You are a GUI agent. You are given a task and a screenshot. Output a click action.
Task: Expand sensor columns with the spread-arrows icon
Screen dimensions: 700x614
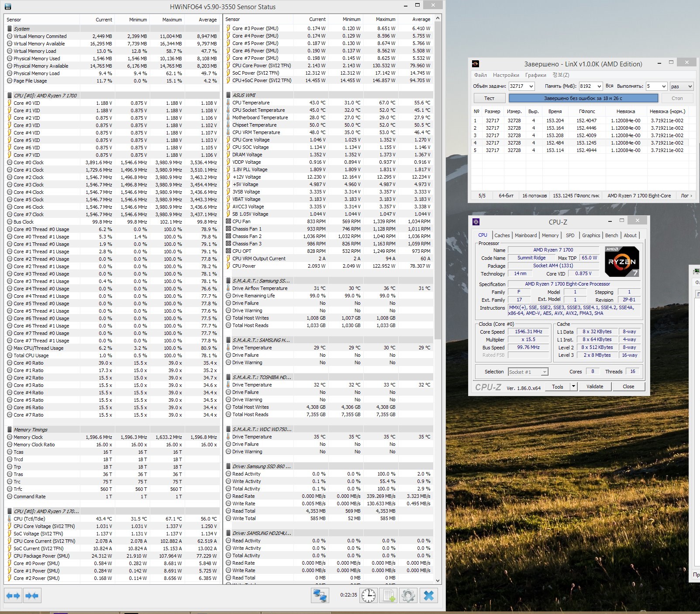click(x=13, y=596)
